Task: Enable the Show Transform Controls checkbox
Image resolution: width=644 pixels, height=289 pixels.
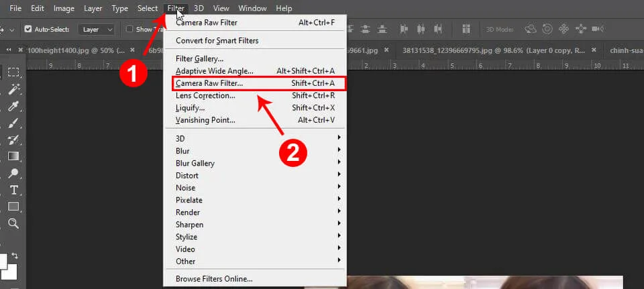Action: [x=129, y=29]
